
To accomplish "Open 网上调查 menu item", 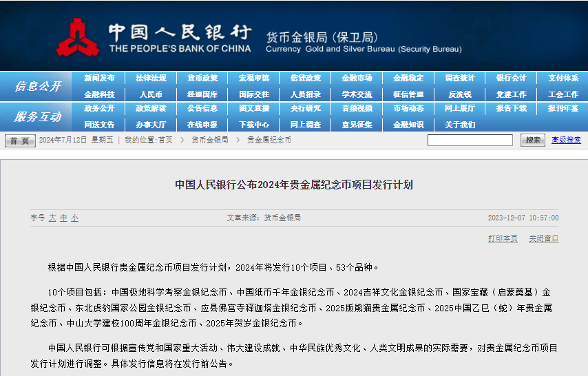I will [306, 125].
